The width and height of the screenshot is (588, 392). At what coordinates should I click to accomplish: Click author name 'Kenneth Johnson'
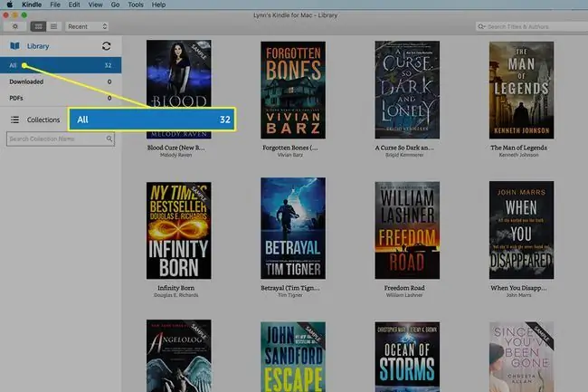[518, 155]
